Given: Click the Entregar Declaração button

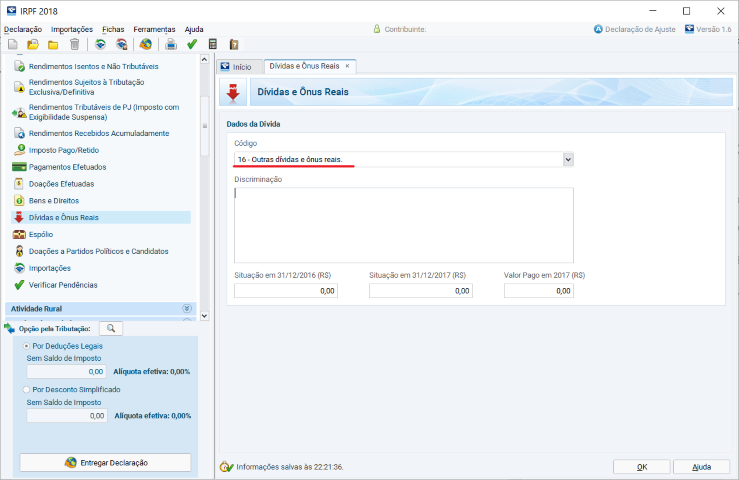Looking at the screenshot, I should (105, 462).
